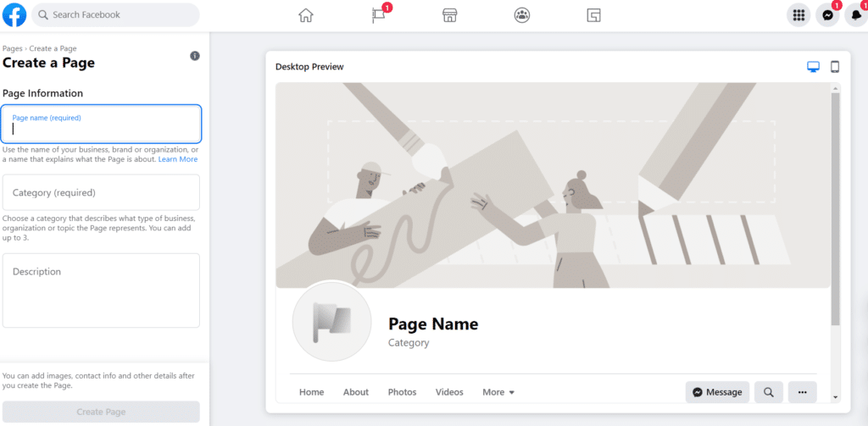Screen dimensions: 868x426
Task: Switch to desktop preview icon
Action: pyautogui.click(x=813, y=67)
